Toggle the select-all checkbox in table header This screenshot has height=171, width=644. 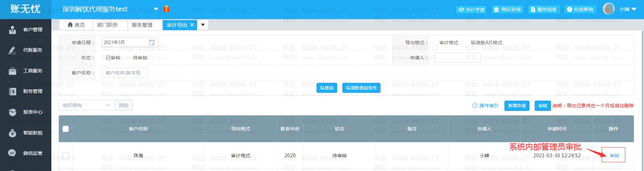pyautogui.click(x=66, y=129)
